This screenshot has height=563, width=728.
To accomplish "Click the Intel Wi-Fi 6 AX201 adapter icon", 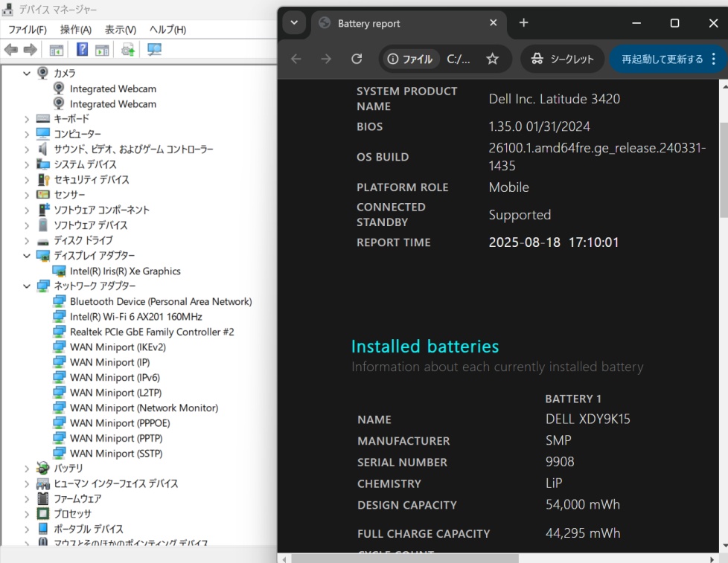I will [x=59, y=316].
